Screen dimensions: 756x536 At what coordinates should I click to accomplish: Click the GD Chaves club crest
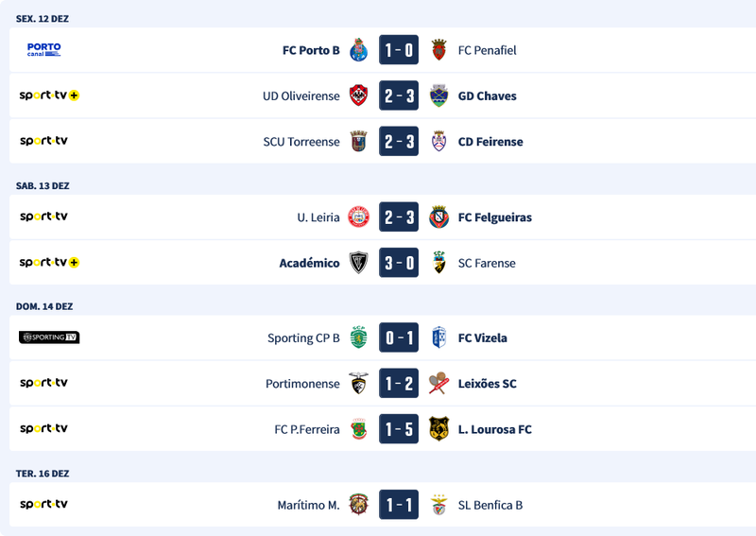tap(438, 95)
